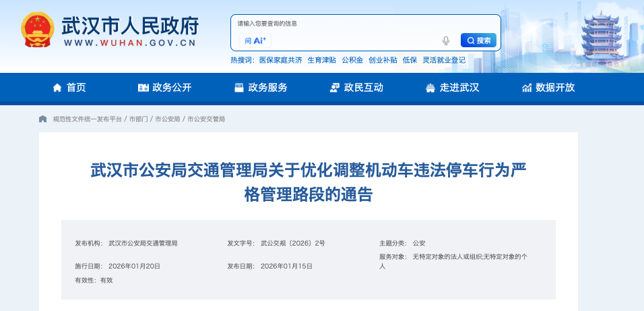Click the 政民互动 people icon

[335, 88]
